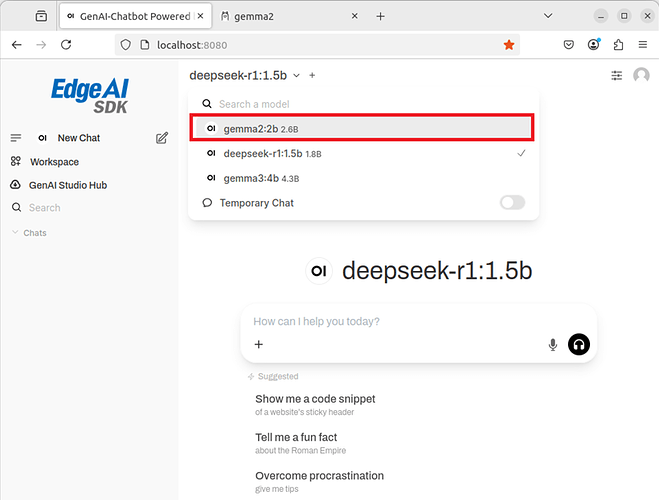Screen dimensions: 659x500
Task: Add another model with plus icon
Action: tap(312, 76)
